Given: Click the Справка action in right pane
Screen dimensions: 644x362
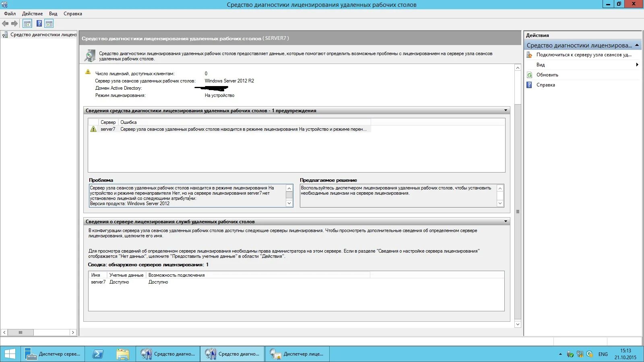Looking at the screenshot, I should coord(545,85).
